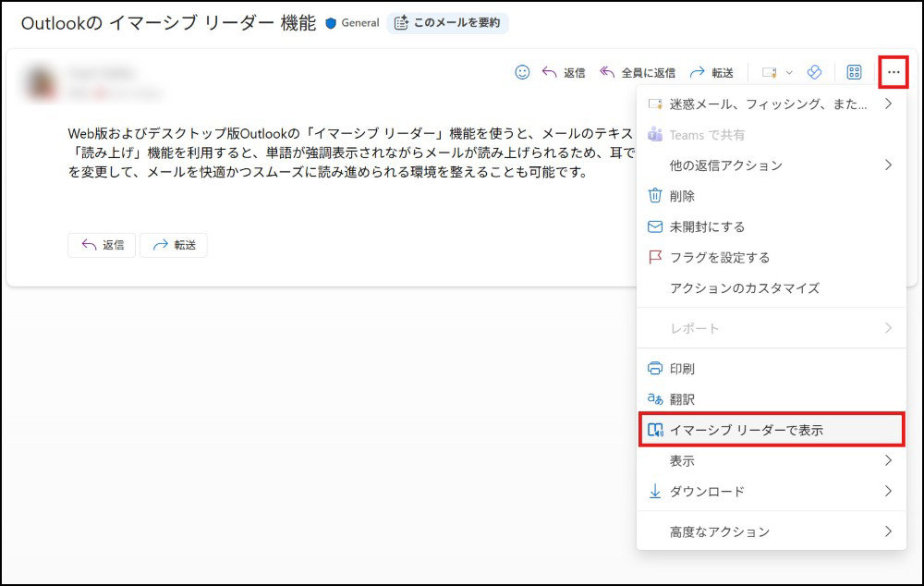The width and height of the screenshot is (924, 586).
Task: Open 高度なアクション submenu
Action: (x=772, y=531)
